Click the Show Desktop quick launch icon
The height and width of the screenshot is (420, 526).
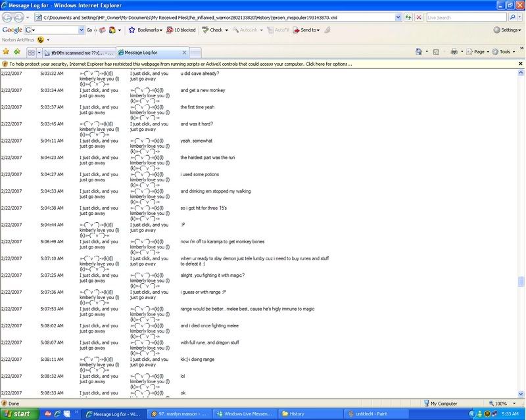tap(67, 414)
